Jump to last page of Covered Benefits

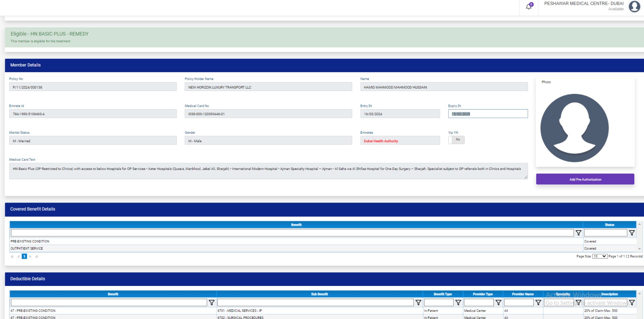(x=37, y=257)
